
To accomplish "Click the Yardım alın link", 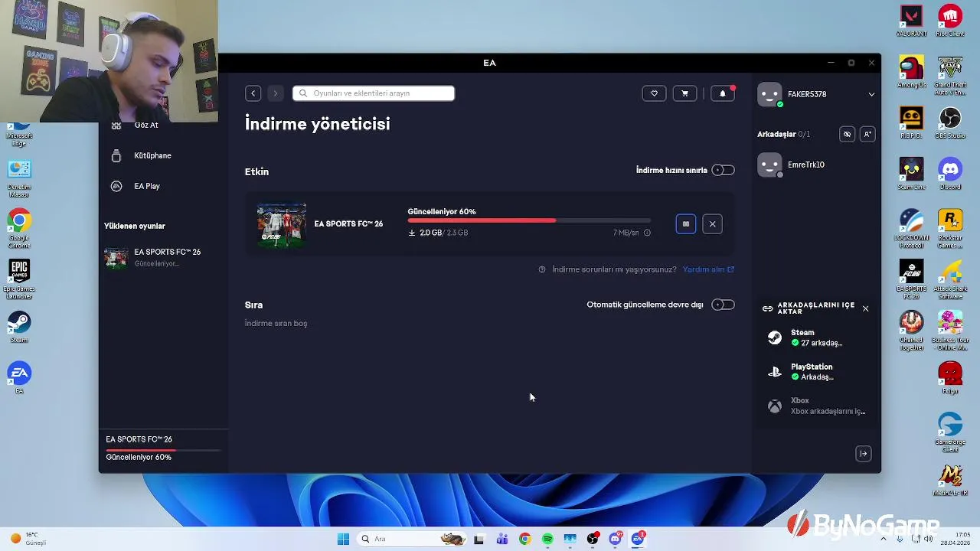I will coord(708,269).
